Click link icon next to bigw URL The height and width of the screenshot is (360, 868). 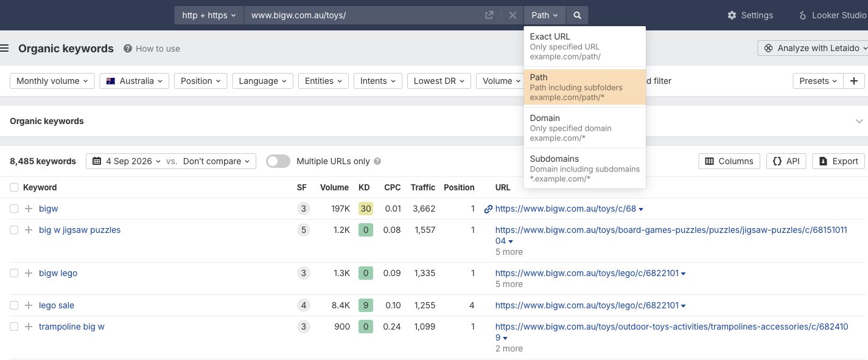488,209
